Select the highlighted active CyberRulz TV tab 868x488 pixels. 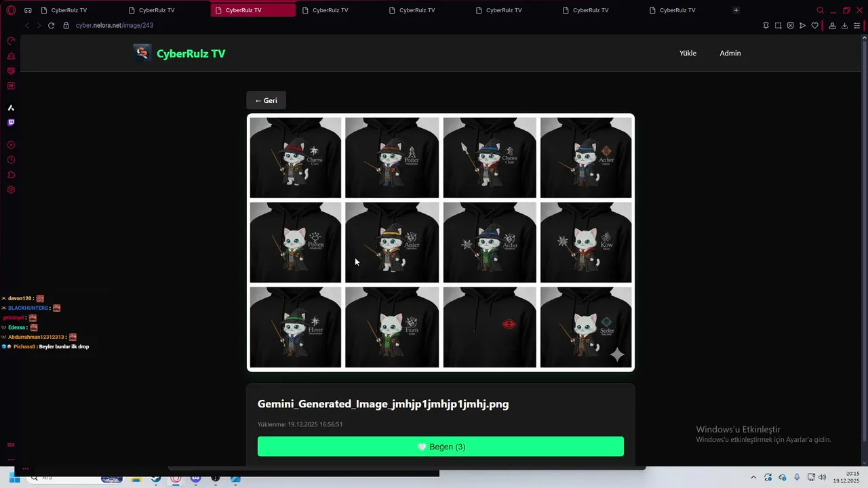[x=253, y=10]
